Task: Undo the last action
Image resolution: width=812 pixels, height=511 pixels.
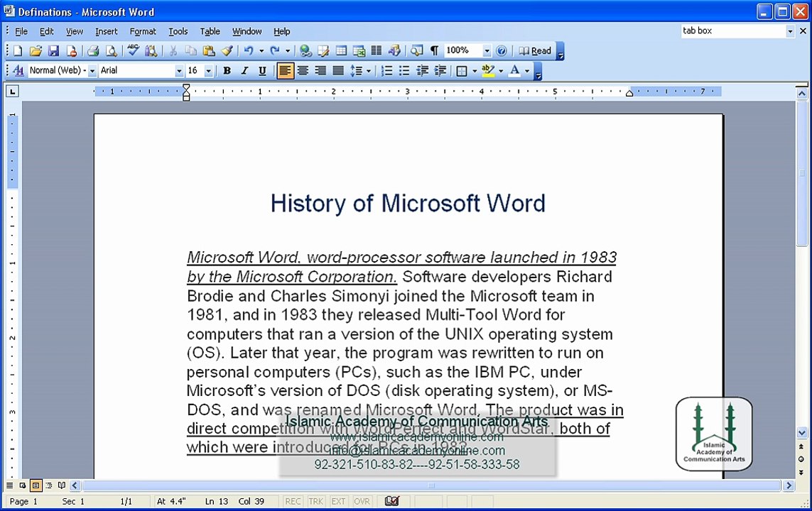Action: 249,50
